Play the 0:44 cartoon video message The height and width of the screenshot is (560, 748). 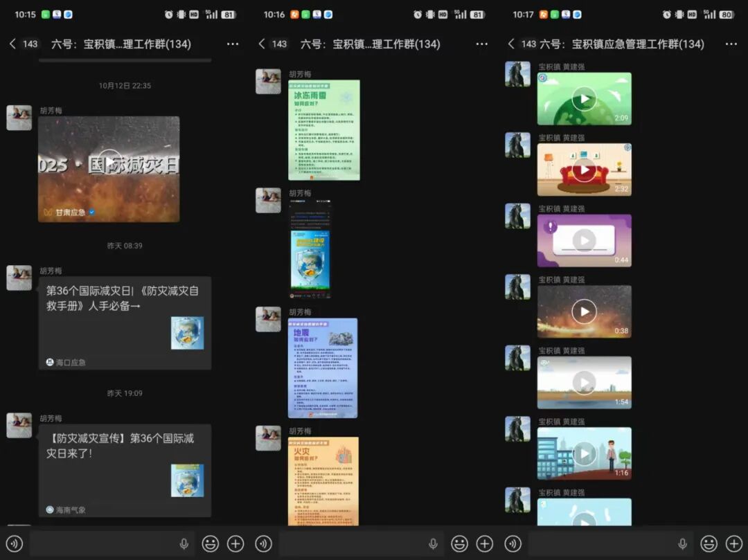click(584, 240)
